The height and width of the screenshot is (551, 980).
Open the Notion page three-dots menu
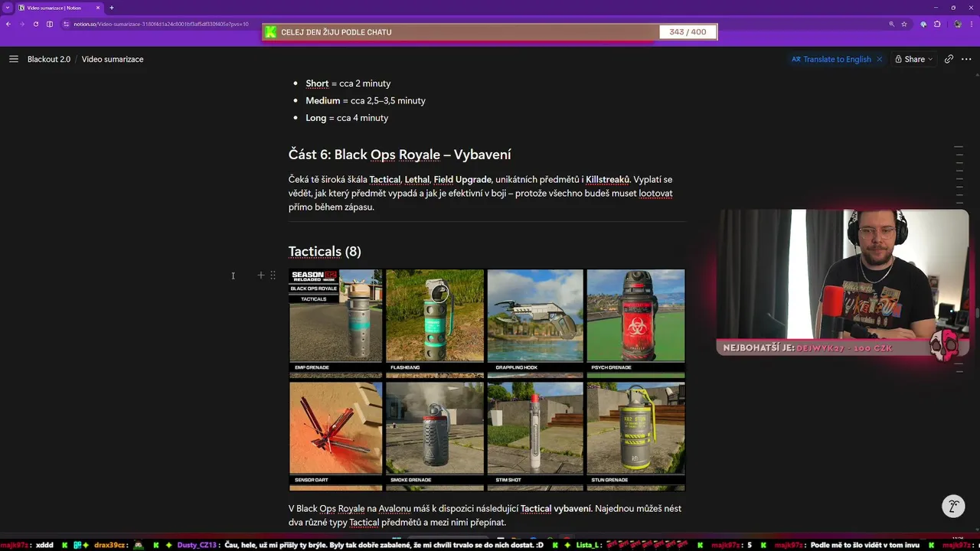966,59
